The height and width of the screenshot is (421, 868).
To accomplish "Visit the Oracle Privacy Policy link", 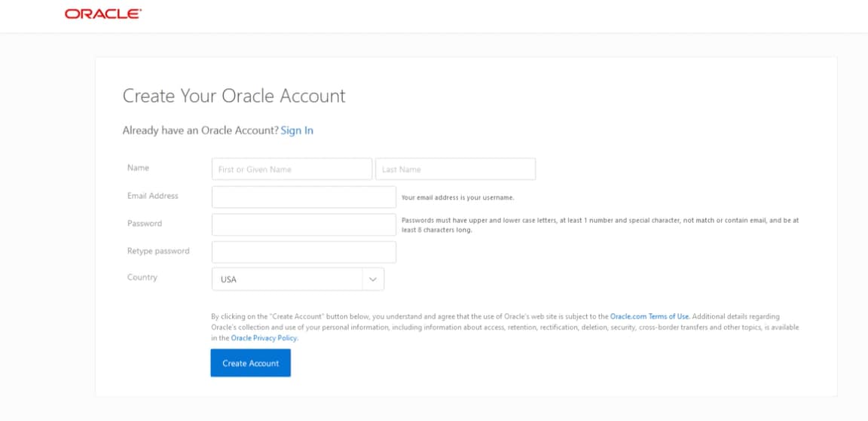I will click(264, 338).
